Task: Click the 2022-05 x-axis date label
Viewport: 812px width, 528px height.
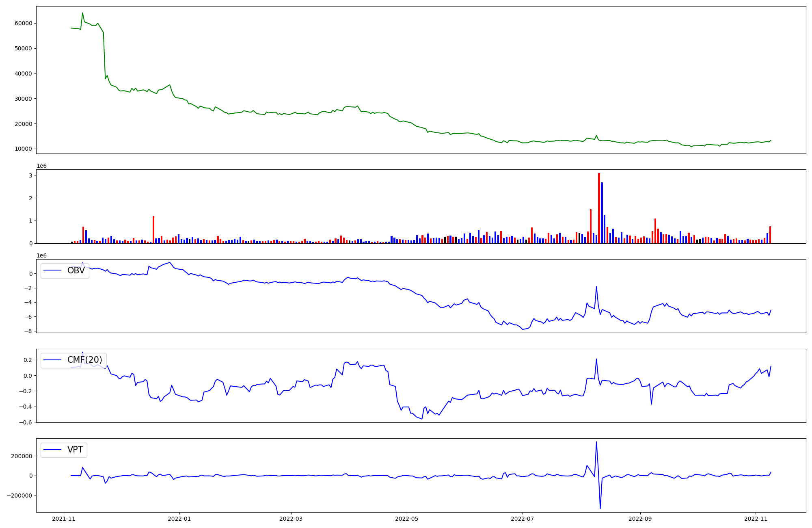Action: [406, 519]
